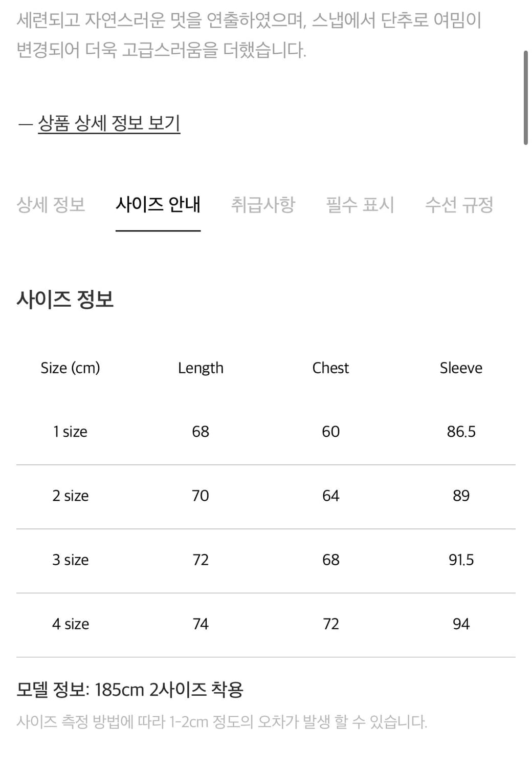Viewport: 532px width, 768px height.
Task: Click the Length column header
Action: click(200, 367)
